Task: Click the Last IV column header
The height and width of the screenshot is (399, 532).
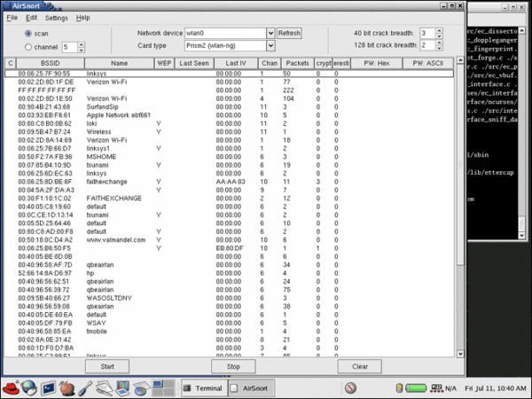Action: pos(236,63)
